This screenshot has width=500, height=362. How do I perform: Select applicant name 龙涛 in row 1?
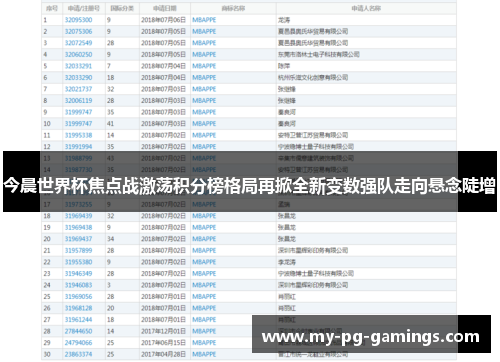pos(284,20)
